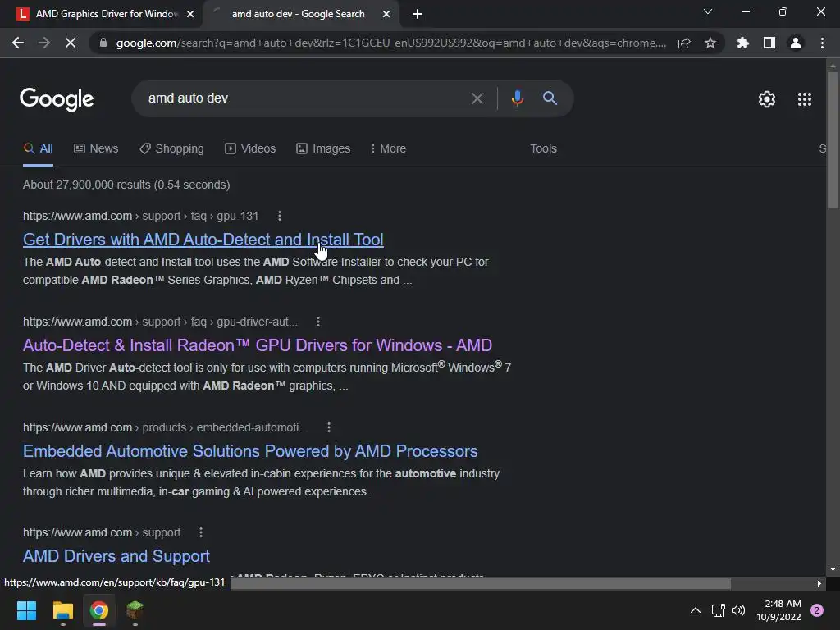Start voice search with microphone

click(x=517, y=98)
